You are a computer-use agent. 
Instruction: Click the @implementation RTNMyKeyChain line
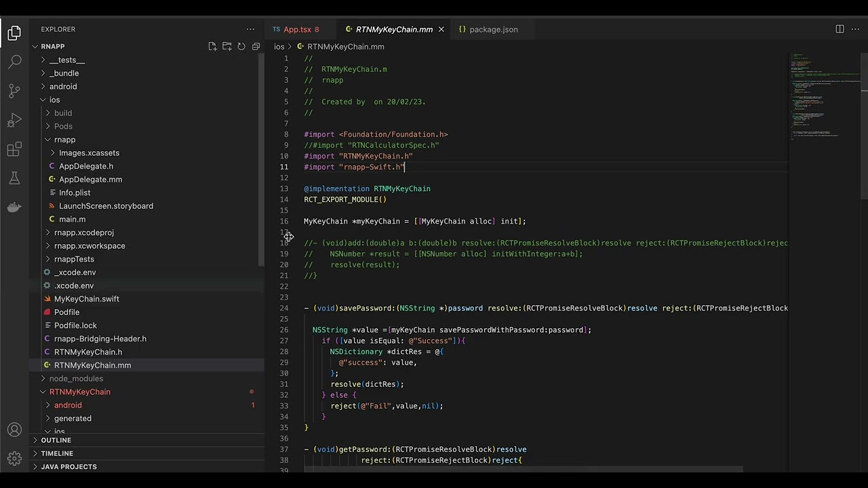point(367,189)
